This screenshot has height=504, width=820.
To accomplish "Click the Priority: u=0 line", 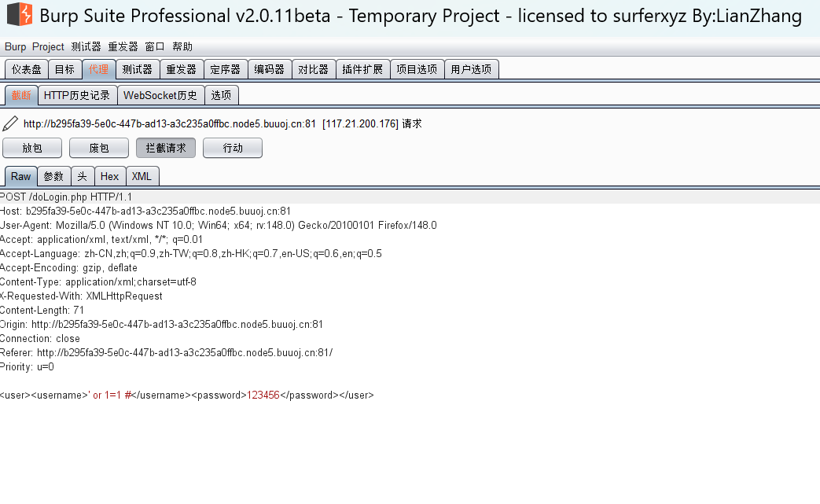I will pos(27,366).
